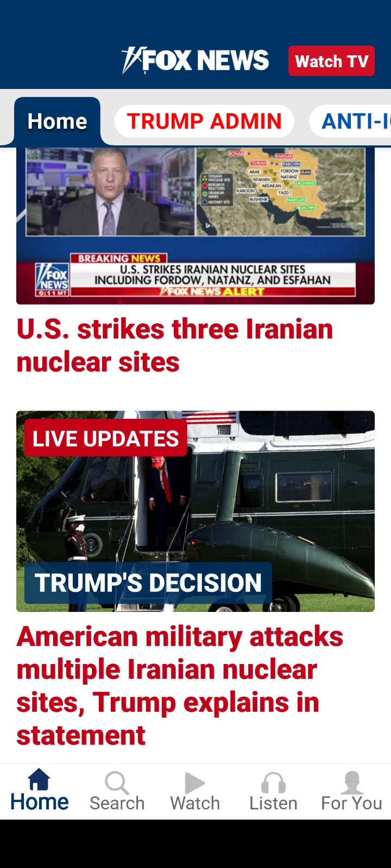Play the breaking news video thumbnail

[x=195, y=225]
